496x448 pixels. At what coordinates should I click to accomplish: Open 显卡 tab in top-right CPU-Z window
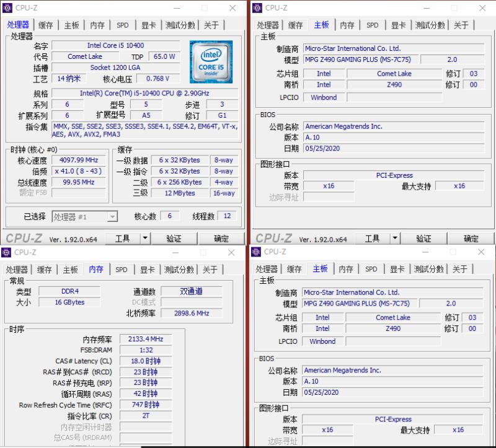click(398, 25)
